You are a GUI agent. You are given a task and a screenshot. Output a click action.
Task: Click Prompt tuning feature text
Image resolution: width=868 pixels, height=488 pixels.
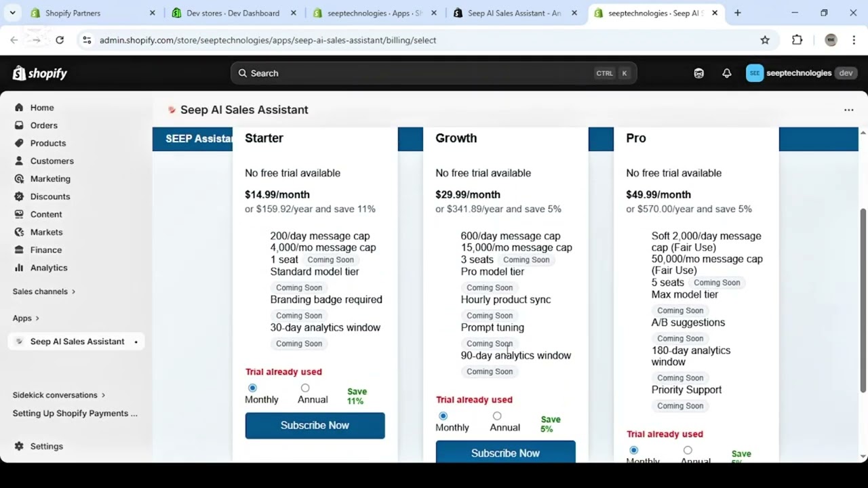[492, 327]
